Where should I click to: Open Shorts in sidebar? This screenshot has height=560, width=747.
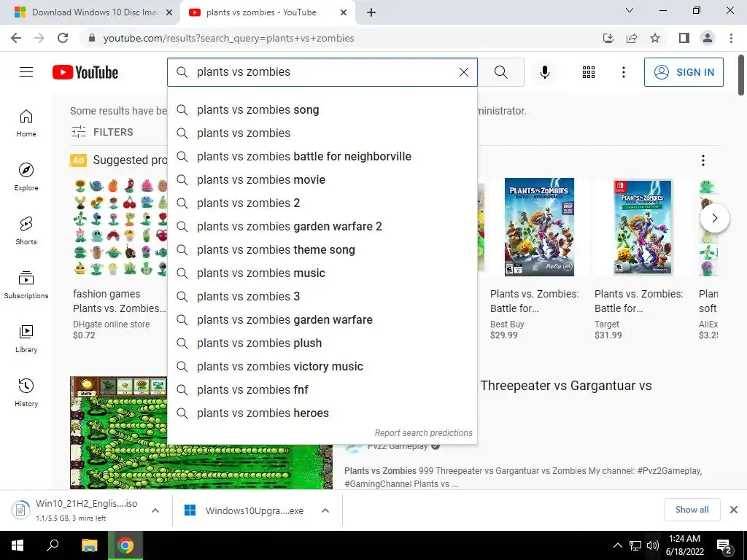26,230
